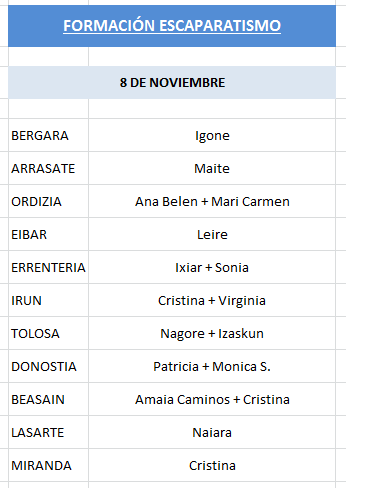Click the cell containing Leire
This screenshot has width=371, height=488.
[x=212, y=234]
